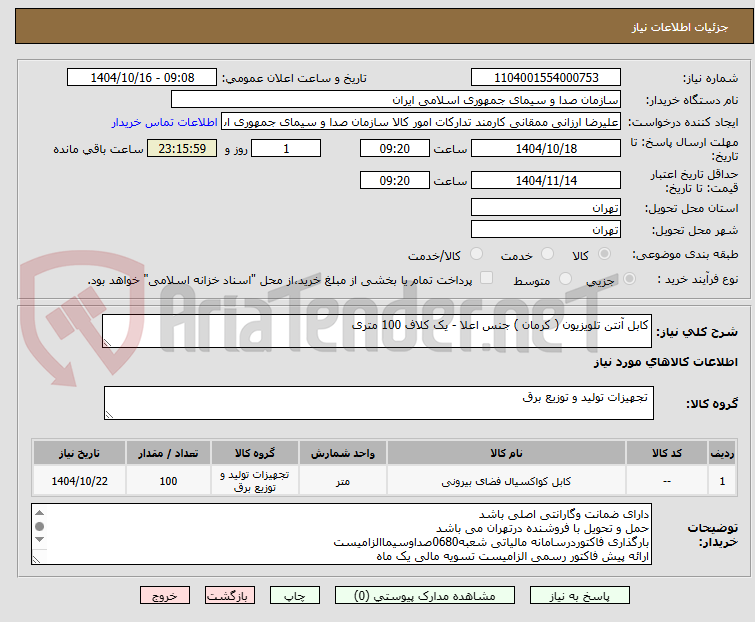Select the خدمت radio button

[547, 254]
